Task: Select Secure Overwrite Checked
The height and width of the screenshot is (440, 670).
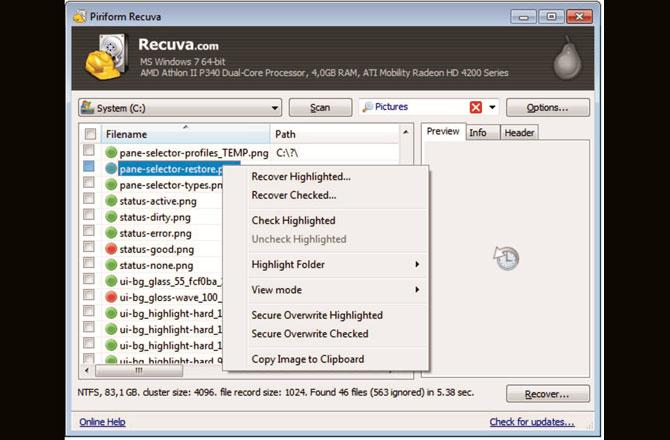Action: 310,334
